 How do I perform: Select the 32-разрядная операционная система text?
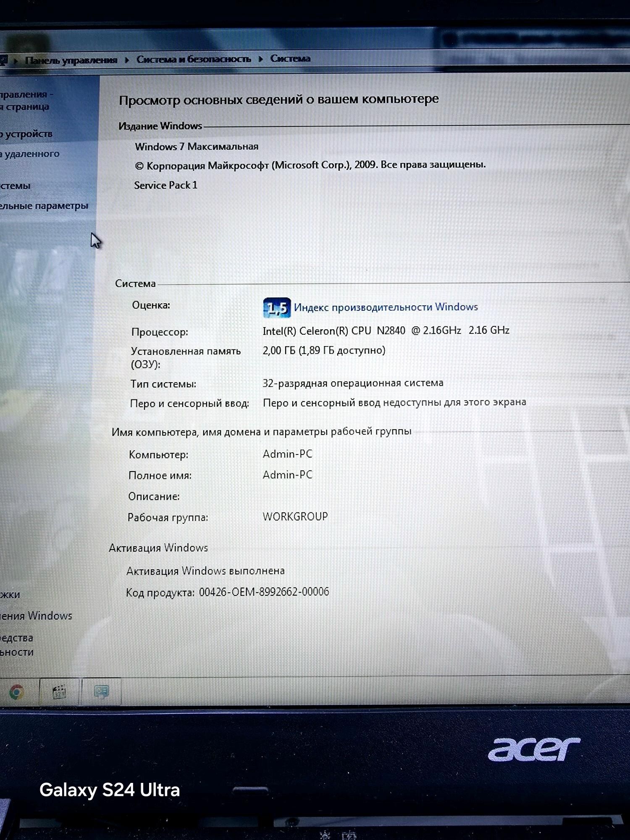[353, 383]
